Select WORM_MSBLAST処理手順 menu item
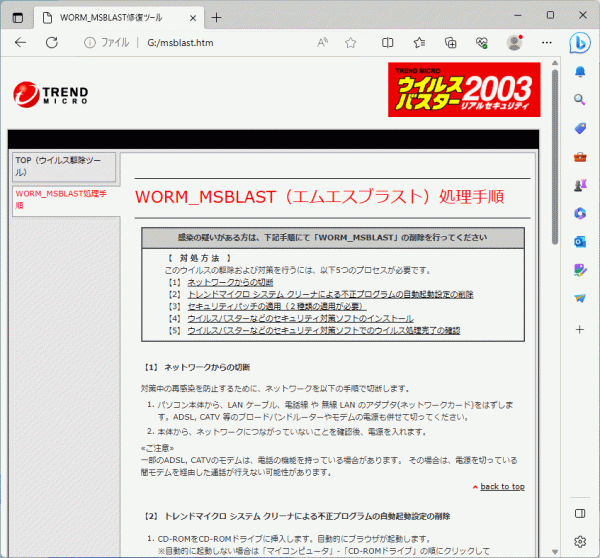The width and height of the screenshot is (600, 558). [66, 199]
